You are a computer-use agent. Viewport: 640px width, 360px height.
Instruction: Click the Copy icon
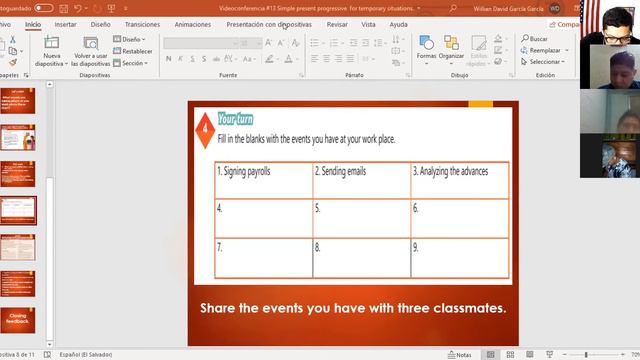click(13, 51)
